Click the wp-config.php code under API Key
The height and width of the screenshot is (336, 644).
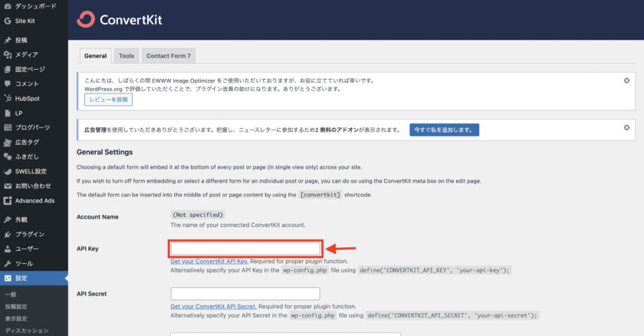tap(305, 270)
